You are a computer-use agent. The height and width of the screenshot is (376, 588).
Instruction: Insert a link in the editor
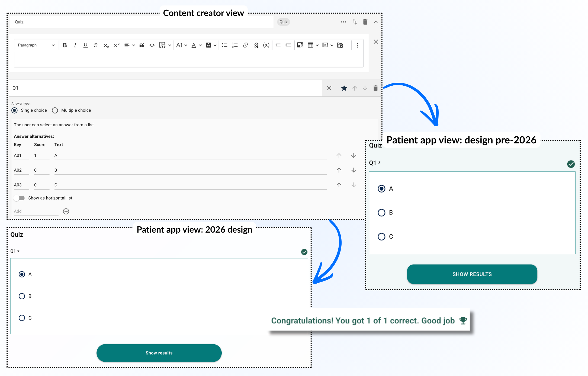245,45
